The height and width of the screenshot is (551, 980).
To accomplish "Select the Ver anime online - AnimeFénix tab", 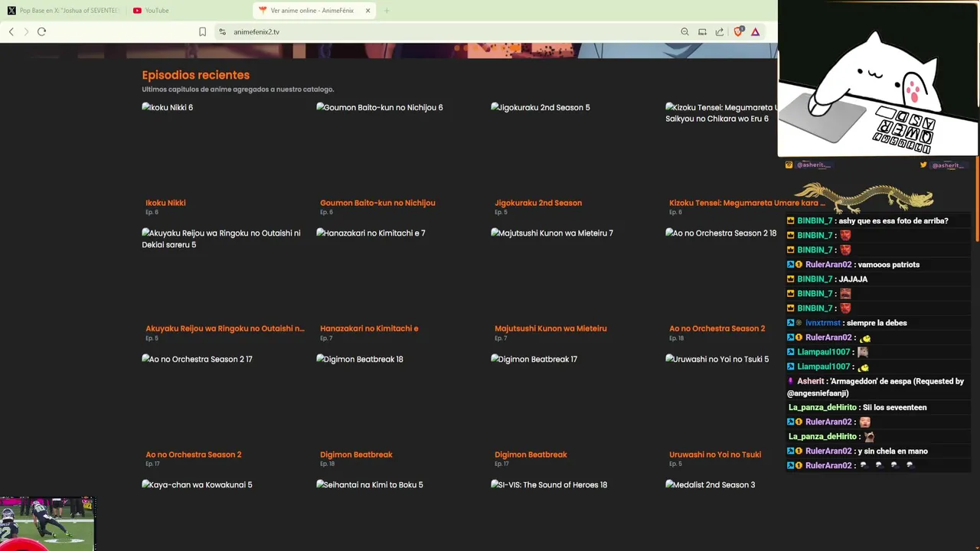I will point(314,11).
